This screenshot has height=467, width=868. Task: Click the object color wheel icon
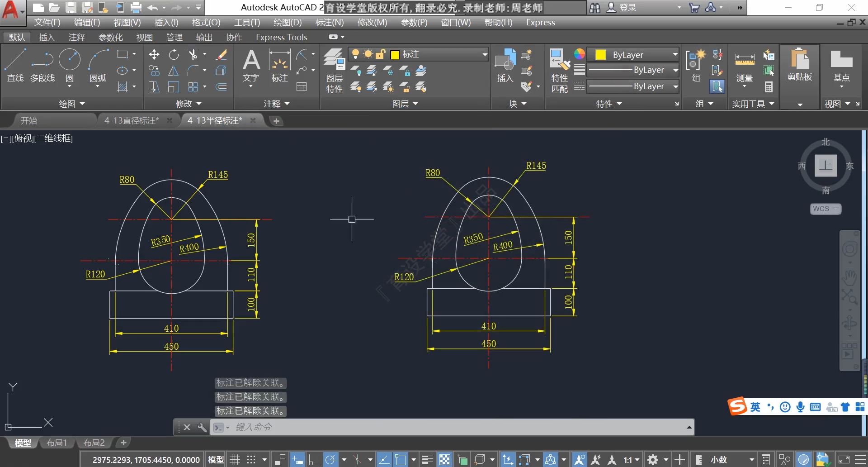(580, 54)
